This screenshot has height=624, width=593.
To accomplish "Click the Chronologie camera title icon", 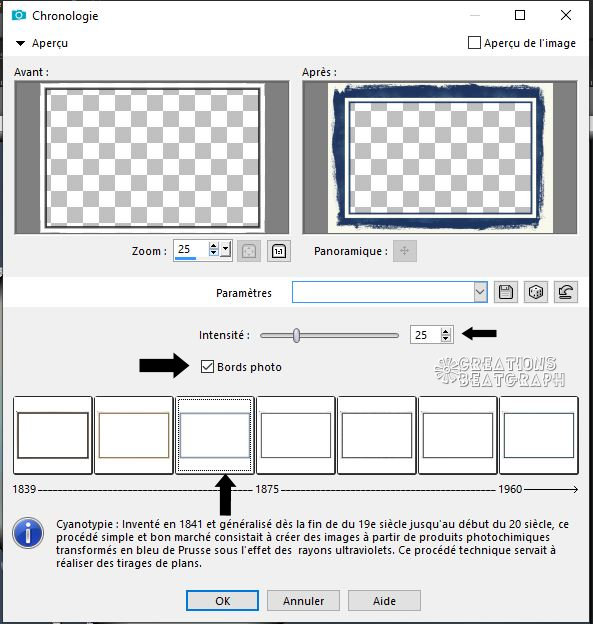I will [x=19, y=16].
